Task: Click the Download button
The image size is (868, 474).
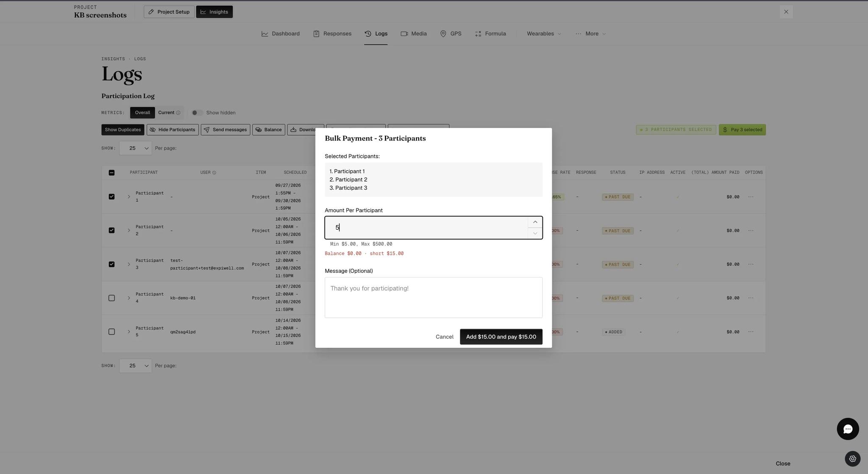Action: (x=306, y=130)
